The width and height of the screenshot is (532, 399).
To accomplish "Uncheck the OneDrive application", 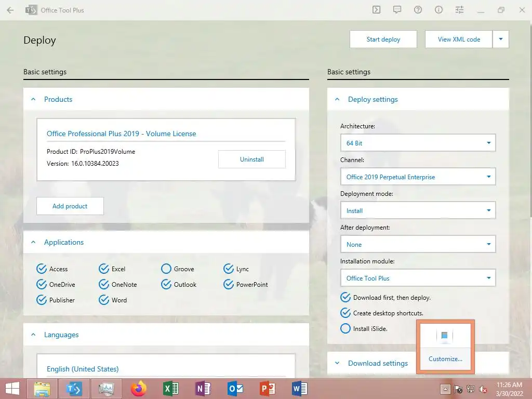I will [42, 284].
